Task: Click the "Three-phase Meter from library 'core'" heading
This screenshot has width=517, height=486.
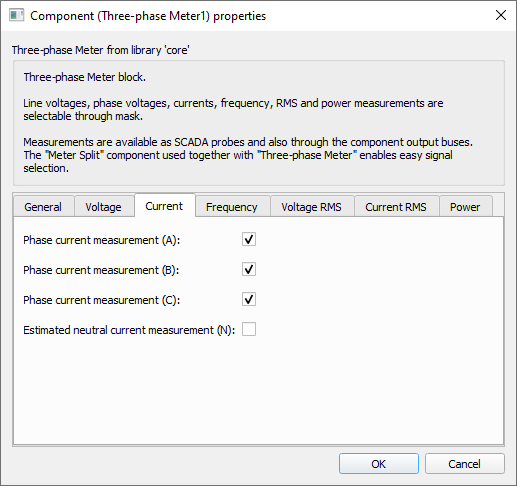Action: 101,50
